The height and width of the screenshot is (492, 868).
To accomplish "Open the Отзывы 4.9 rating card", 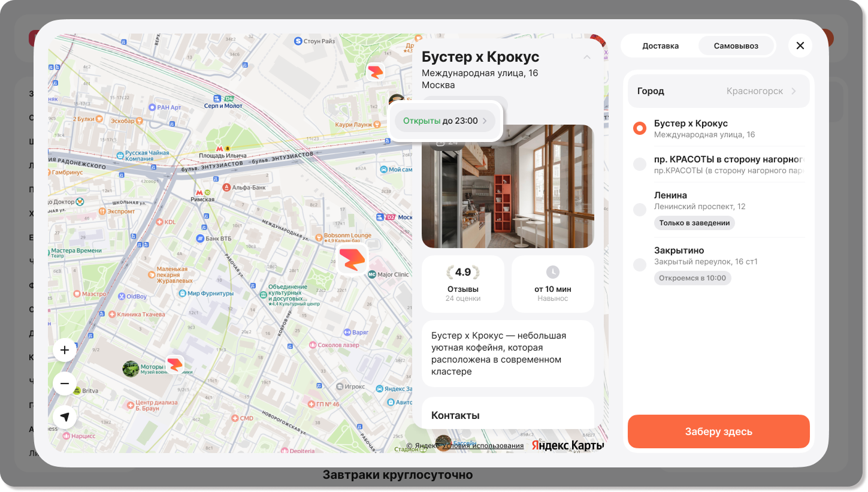I will coord(463,284).
